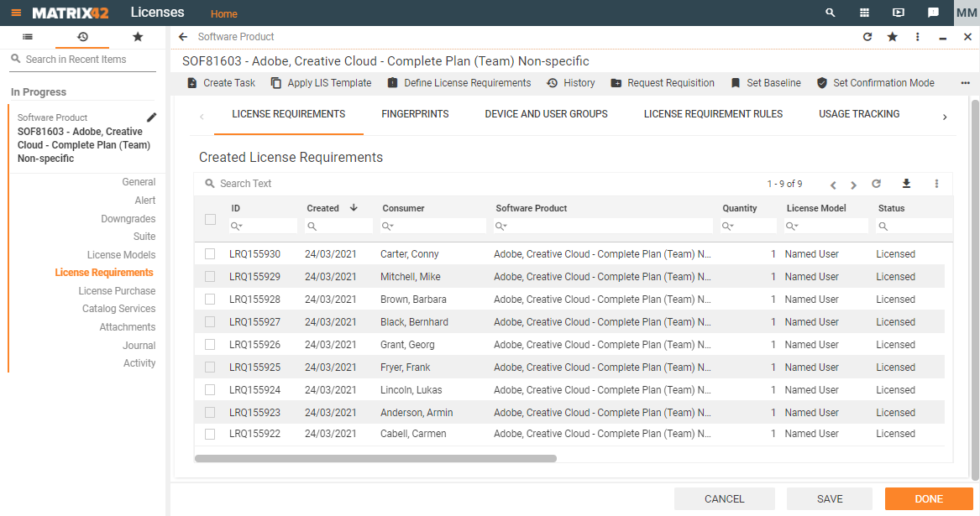Show favorites star in sidebar
The width and height of the screenshot is (980, 516).
click(x=138, y=37)
